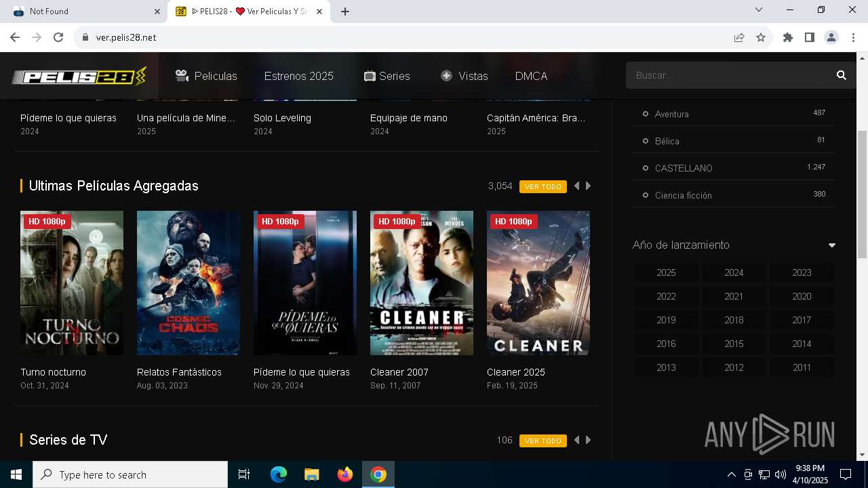Screen dimensions: 868x488
Task: Open the tab search dropdown chevron
Action: click(759, 10)
